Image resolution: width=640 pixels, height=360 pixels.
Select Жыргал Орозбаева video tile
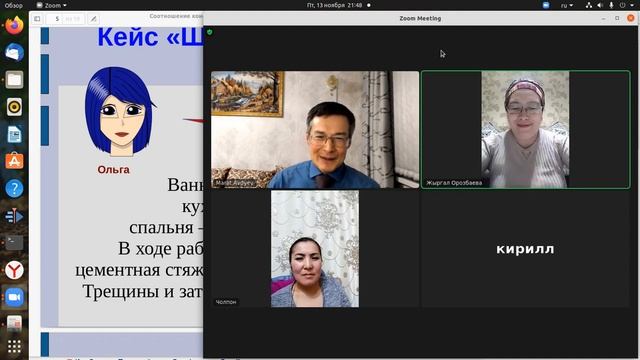tap(526, 130)
